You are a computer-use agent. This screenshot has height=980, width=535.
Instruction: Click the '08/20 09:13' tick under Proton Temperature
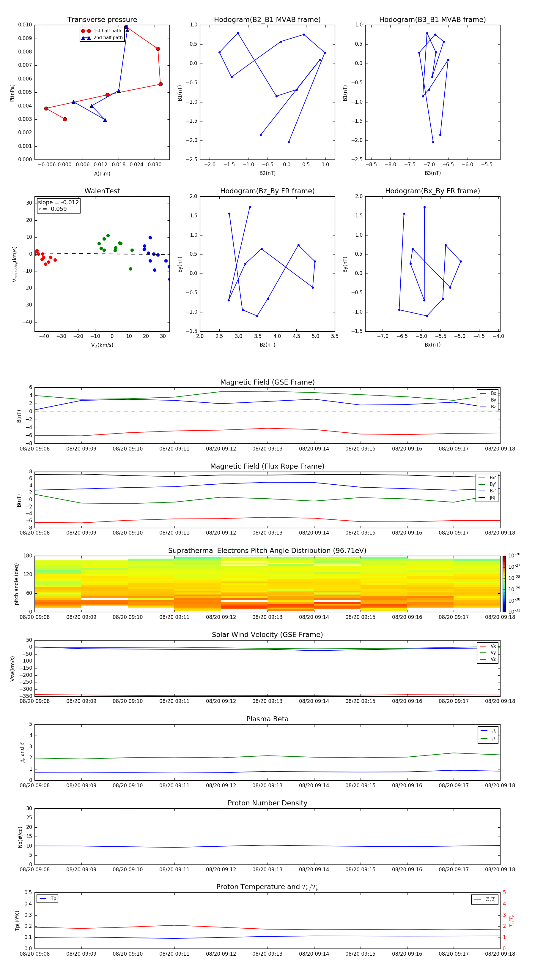267,954
